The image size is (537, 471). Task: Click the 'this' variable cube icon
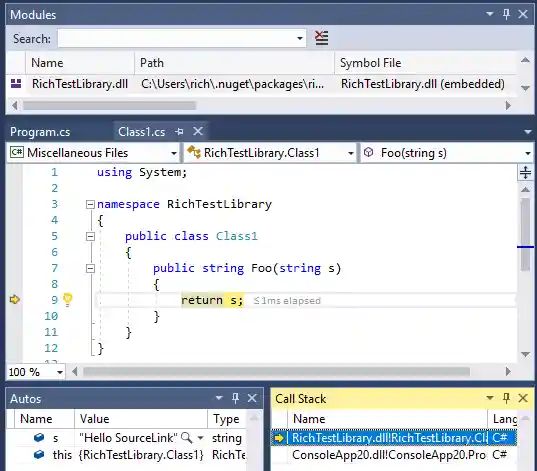pyautogui.click(x=39, y=455)
